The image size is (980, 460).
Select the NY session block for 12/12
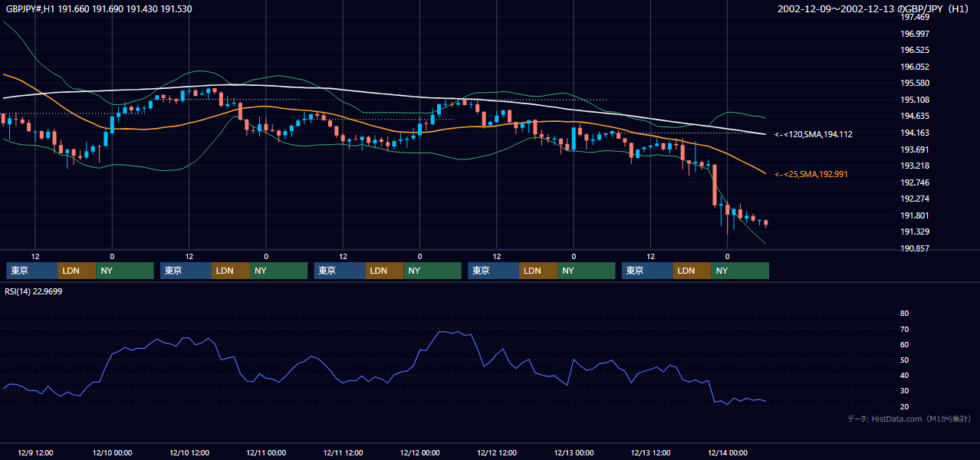[587, 271]
